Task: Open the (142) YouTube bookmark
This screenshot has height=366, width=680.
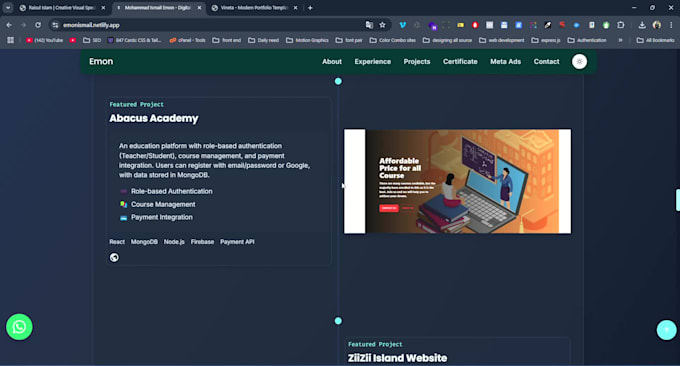Action: pos(44,40)
